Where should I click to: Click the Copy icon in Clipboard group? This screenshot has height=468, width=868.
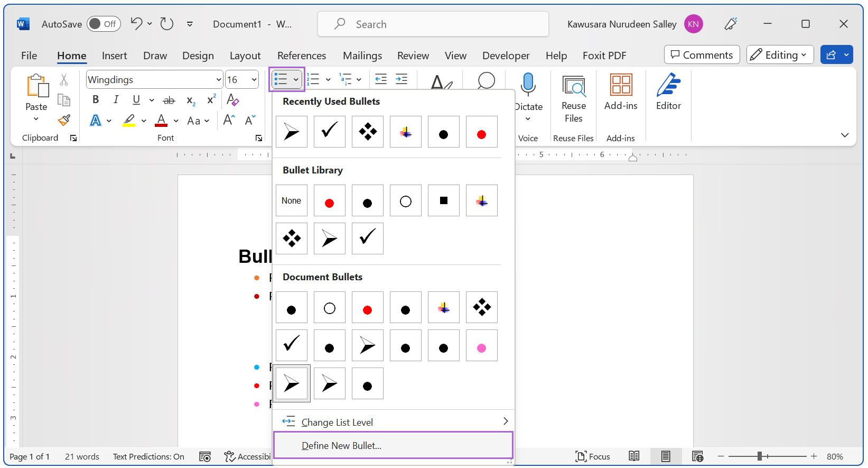(x=64, y=100)
